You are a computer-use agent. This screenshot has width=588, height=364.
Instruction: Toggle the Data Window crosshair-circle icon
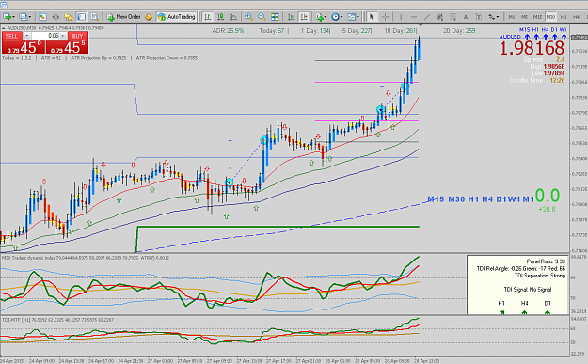point(56,17)
